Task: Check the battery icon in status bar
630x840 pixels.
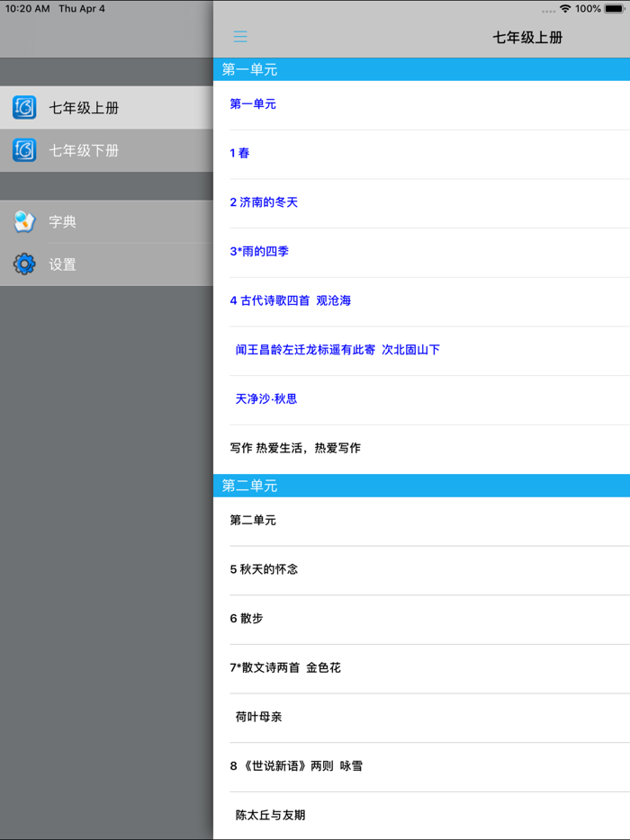Action: coord(615,9)
